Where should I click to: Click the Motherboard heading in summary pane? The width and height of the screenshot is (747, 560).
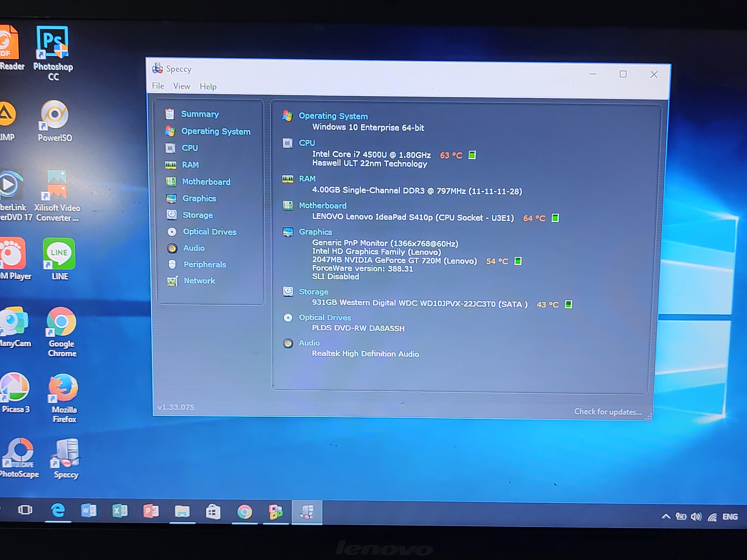323,206
